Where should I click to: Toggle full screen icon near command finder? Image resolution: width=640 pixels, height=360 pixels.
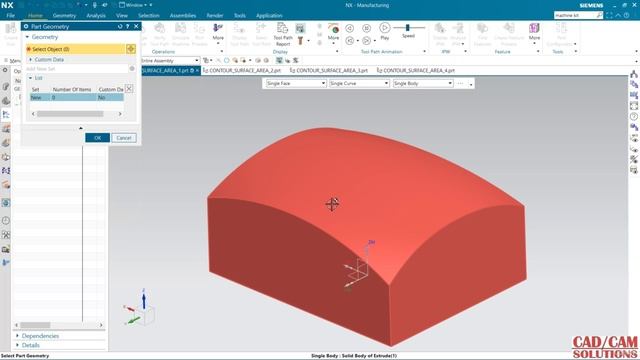tap(609, 15)
